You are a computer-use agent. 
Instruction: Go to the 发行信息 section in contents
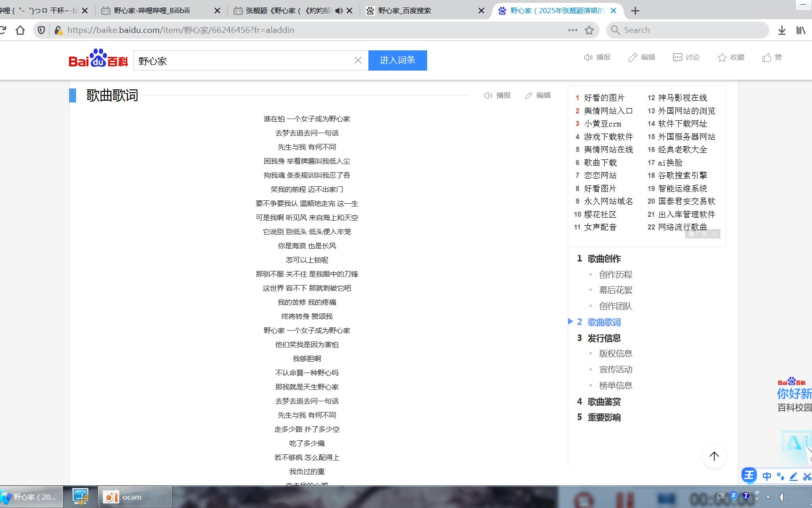point(604,338)
